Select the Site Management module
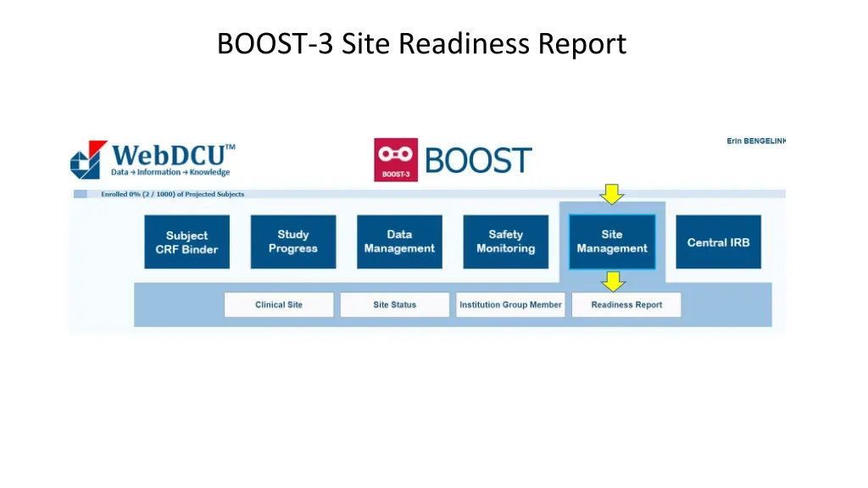The width and height of the screenshot is (868, 488). click(x=612, y=241)
